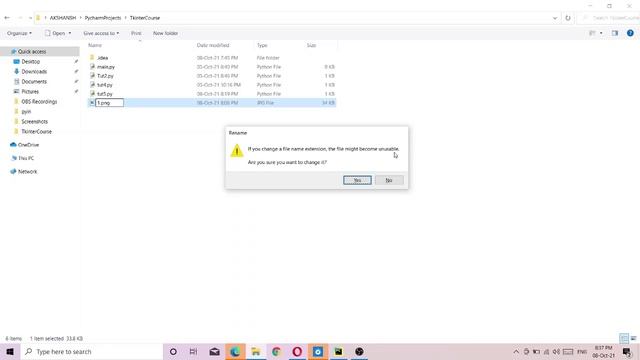The width and height of the screenshot is (640, 360).
Task: Open Opera browser from the taskbar
Action: (x=297, y=351)
